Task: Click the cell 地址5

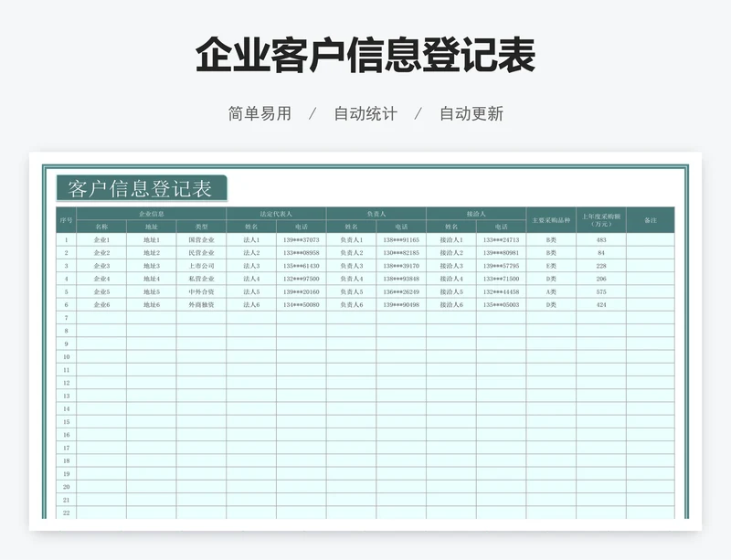Action: pyautogui.click(x=152, y=292)
